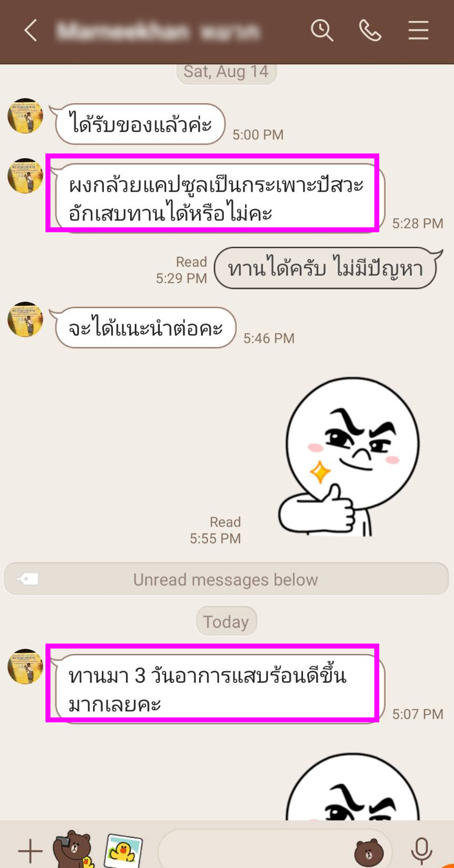Open the plus attachment menu
This screenshot has width=454, height=868.
[30, 852]
